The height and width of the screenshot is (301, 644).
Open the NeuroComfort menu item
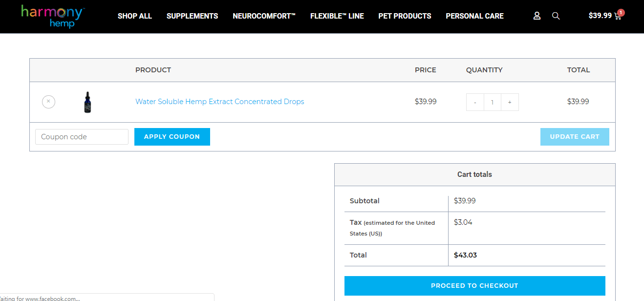(x=264, y=16)
